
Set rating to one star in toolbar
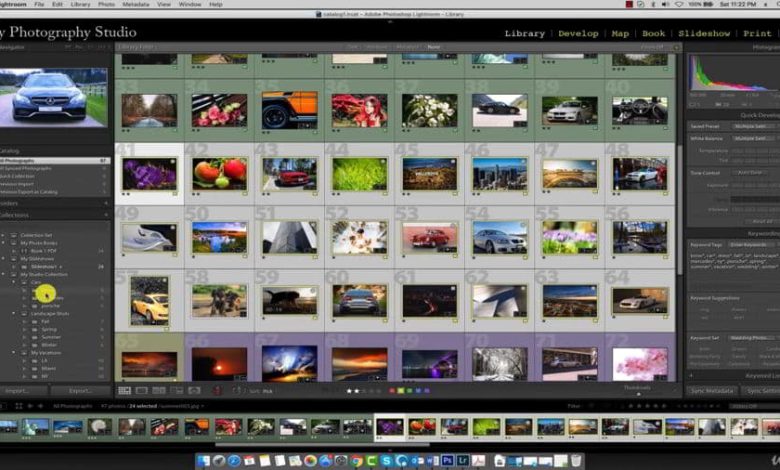point(349,391)
